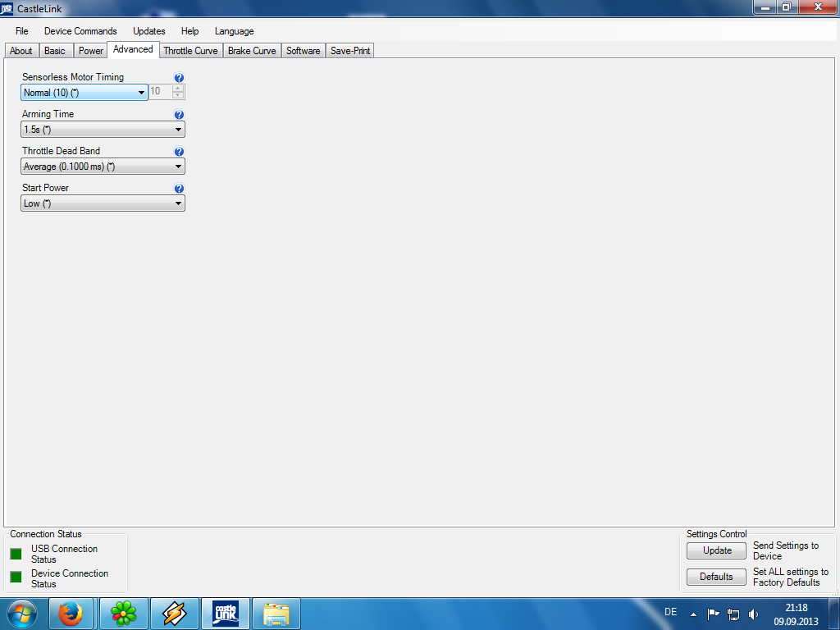Minimize the CastleLink window
The image size is (840, 630).
point(765,7)
